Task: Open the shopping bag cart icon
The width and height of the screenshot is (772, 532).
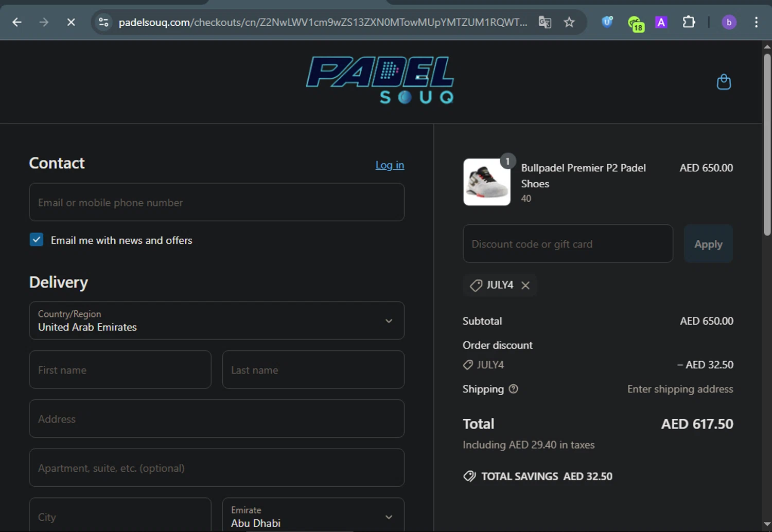Action: click(724, 82)
